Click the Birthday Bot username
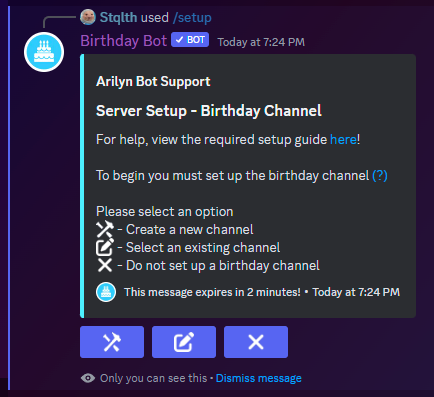Screen dimensions: 434x397 tap(123, 41)
